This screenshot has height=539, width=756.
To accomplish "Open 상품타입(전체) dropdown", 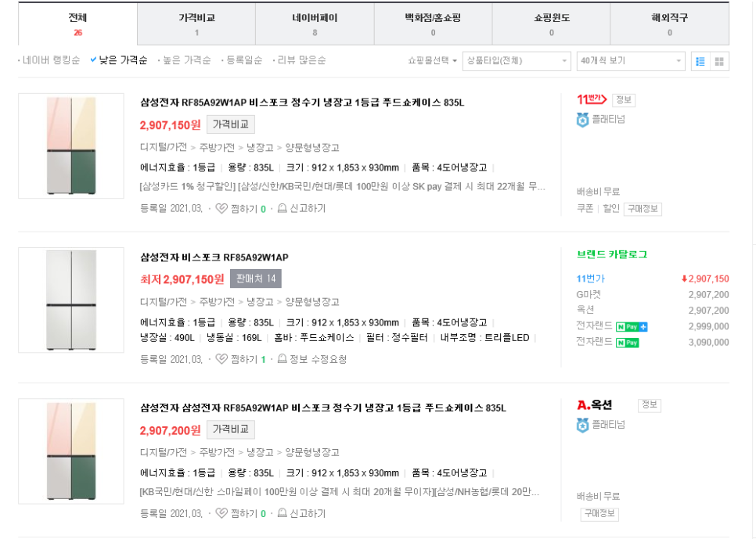I will 517,61.
